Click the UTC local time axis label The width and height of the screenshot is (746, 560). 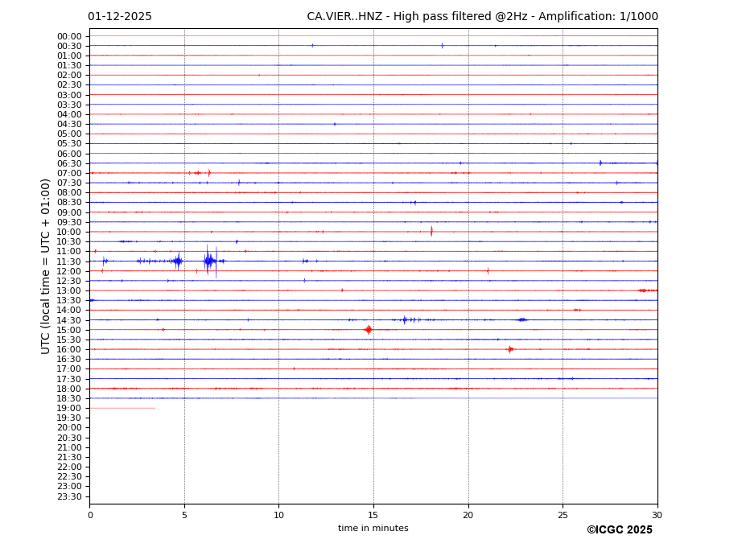coord(46,266)
